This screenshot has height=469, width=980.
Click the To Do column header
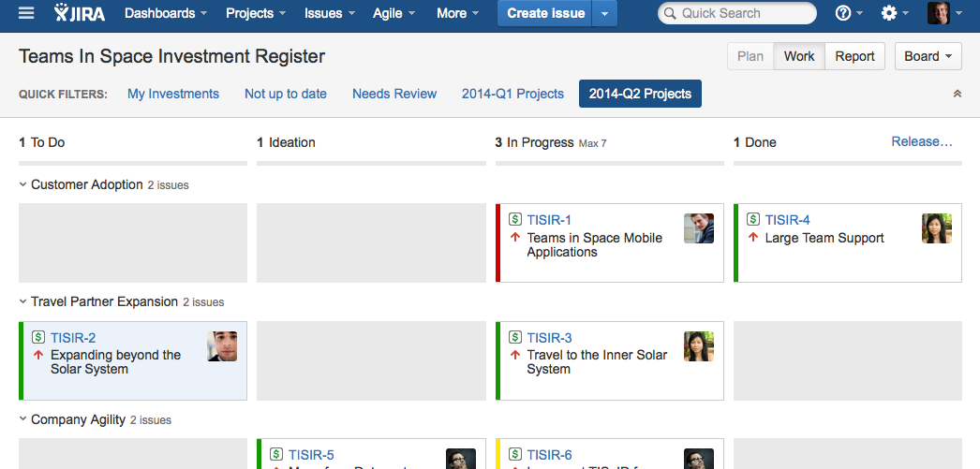point(48,142)
